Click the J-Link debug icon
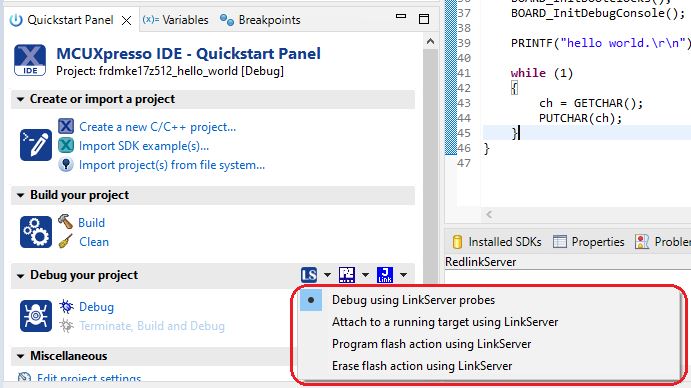 tap(385, 275)
